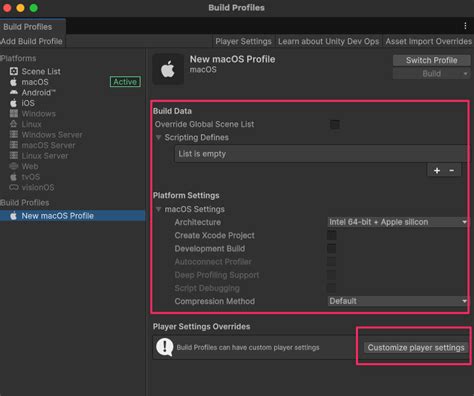Select the Build Profiles tab

pyautogui.click(x=33, y=27)
